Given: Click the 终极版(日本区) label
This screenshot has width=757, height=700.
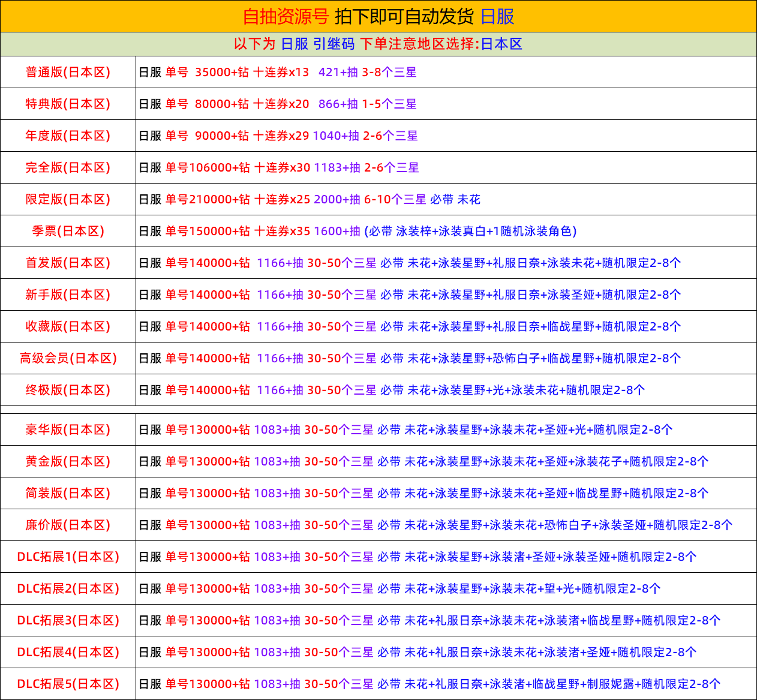Looking at the screenshot, I should pyautogui.click(x=68, y=390).
